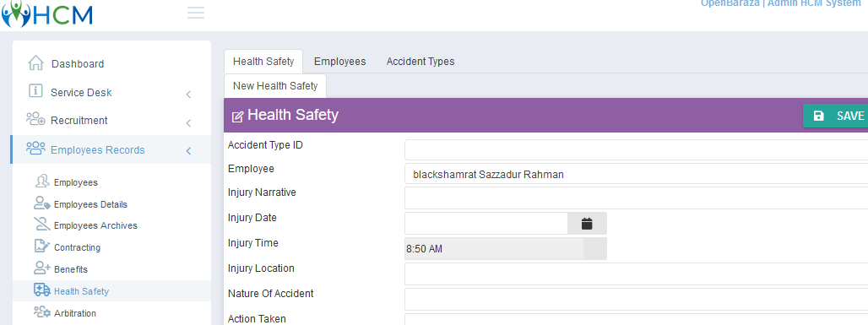Open the Employee dropdown field

tap(636, 174)
